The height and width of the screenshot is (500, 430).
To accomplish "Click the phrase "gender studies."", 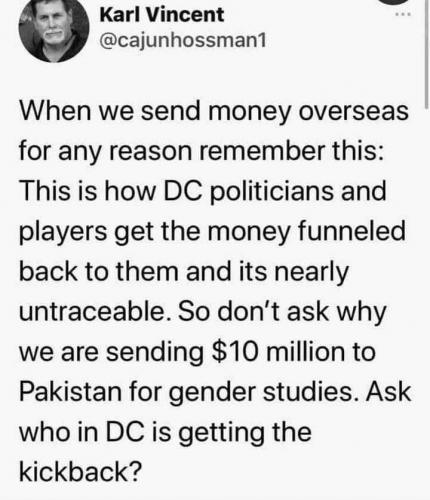I will pos(265,392).
